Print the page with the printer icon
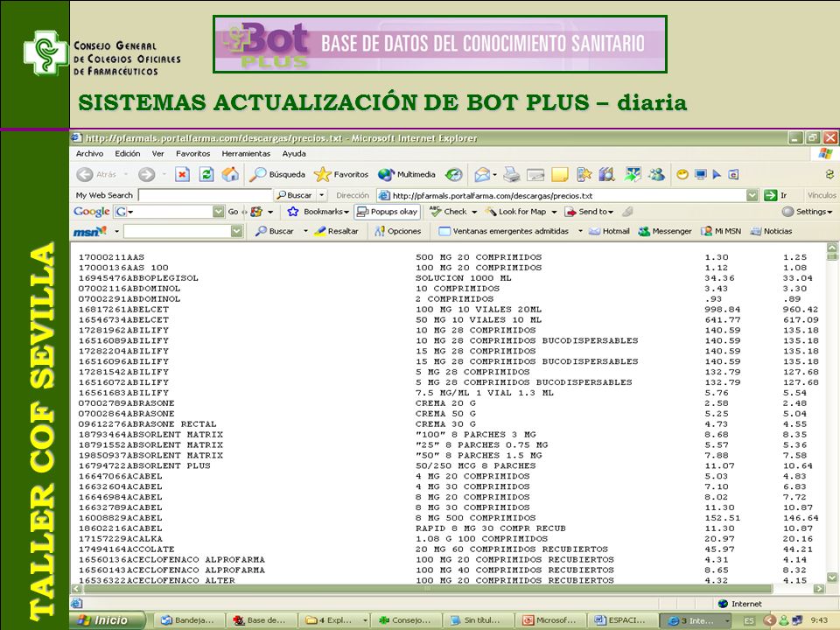This screenshot has width=840, height=630. 512,174
